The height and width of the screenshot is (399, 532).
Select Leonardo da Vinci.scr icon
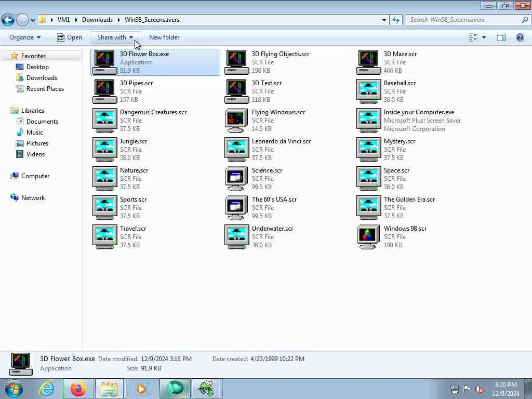point(236,150)
